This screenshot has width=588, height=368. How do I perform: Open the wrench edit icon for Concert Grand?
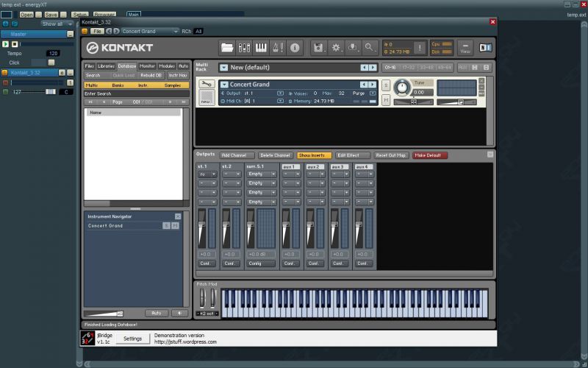(207, 84)
